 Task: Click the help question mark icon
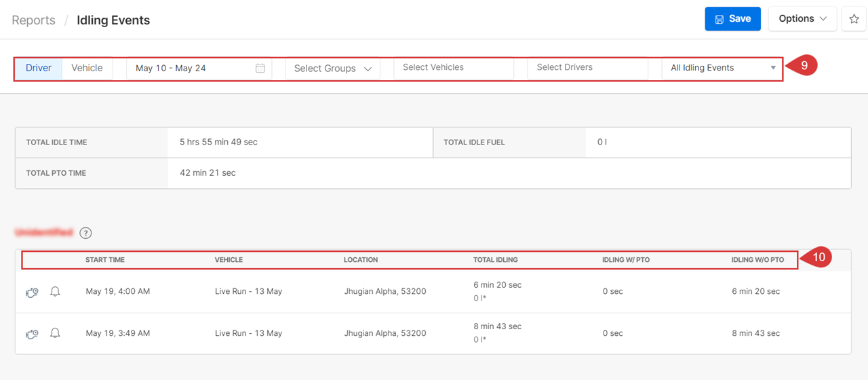click(x=85, y=233)
